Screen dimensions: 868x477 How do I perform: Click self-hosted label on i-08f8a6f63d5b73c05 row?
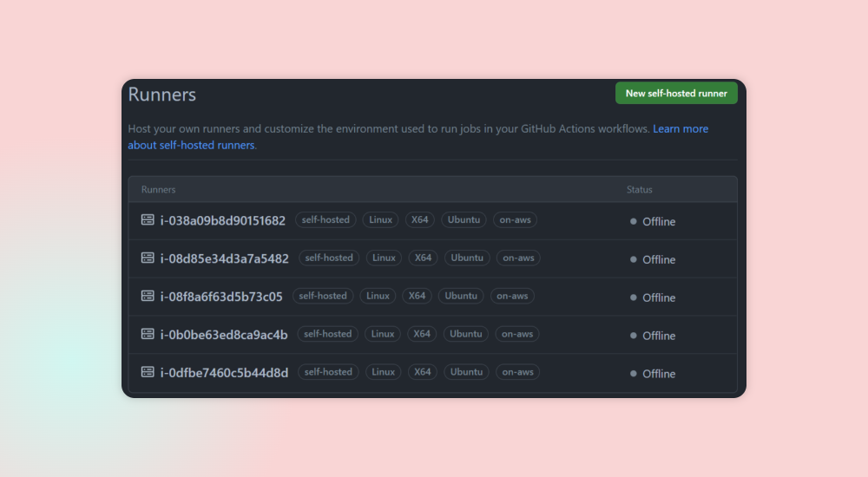point(323,296)
